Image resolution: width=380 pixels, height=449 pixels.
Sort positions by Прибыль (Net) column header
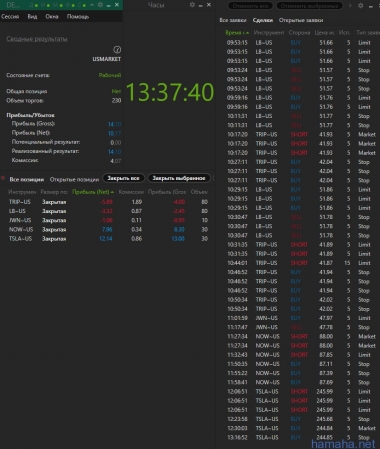93,192
